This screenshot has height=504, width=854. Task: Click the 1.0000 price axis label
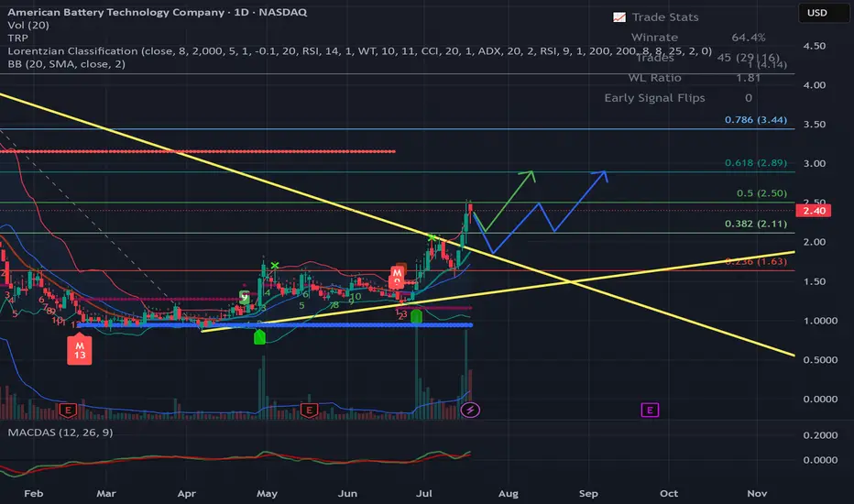tap(820, 321)
